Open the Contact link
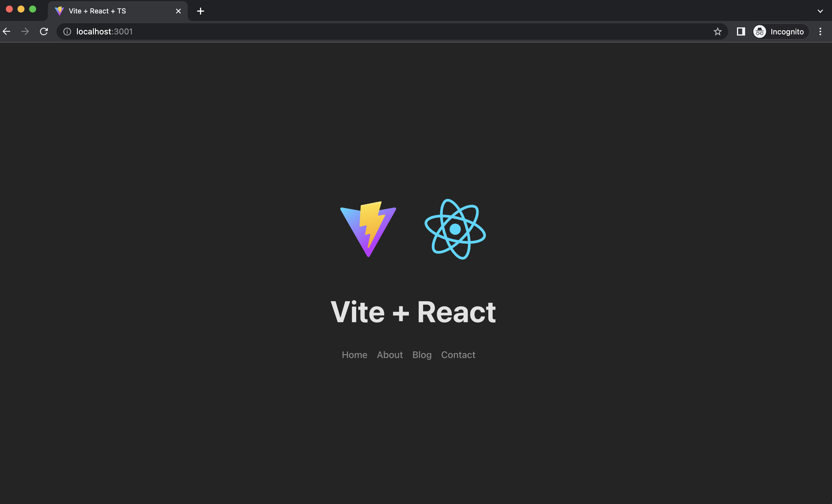The width and height of the screenshot is (832, 504). 458,355
